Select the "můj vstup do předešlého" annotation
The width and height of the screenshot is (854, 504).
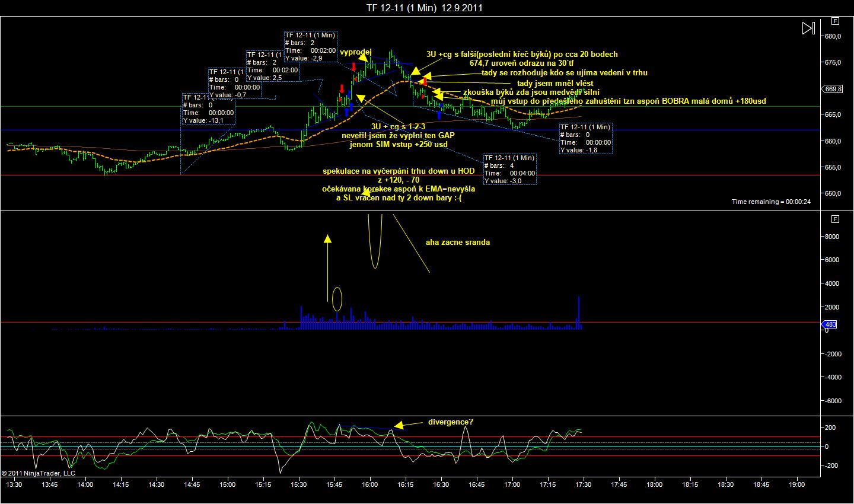pos(629,101)
